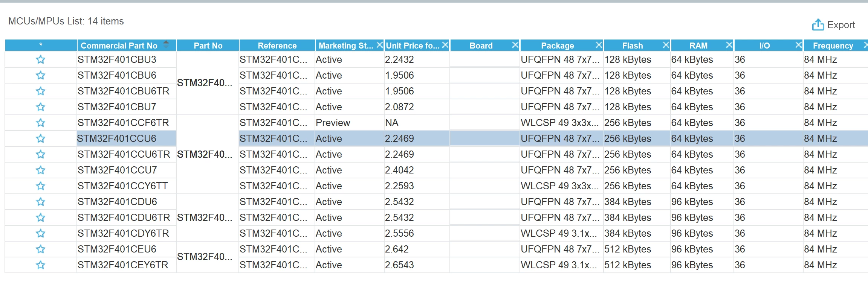Click the Frequency column header
The height and width of the screenshot is (286, 868).
[x=833, y=46]
